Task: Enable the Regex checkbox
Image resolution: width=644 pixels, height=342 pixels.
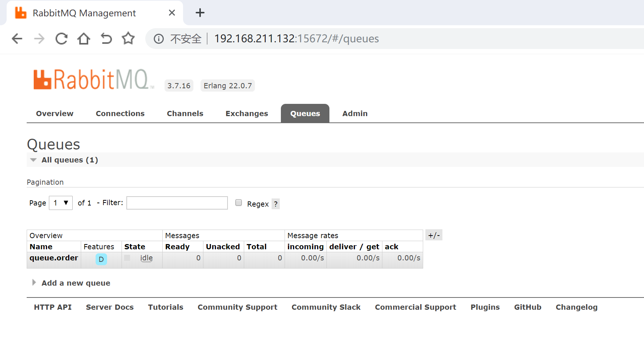Action: click(239, 203)
